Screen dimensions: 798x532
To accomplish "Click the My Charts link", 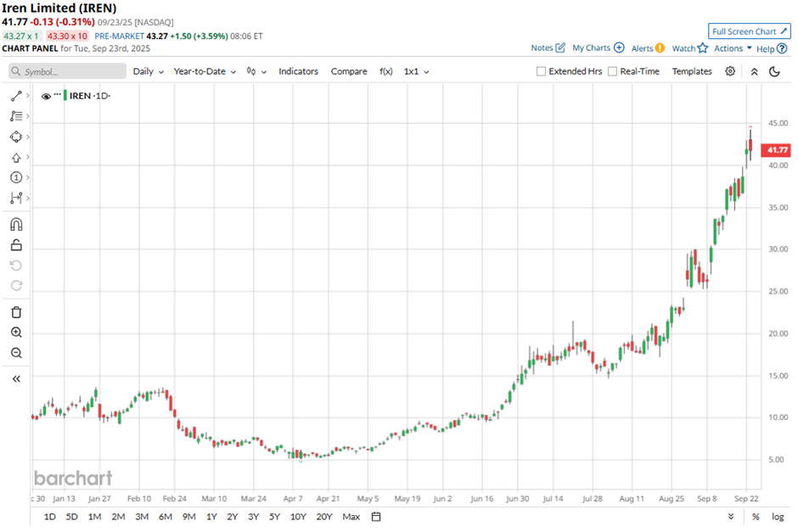I will tap(591, 48).
